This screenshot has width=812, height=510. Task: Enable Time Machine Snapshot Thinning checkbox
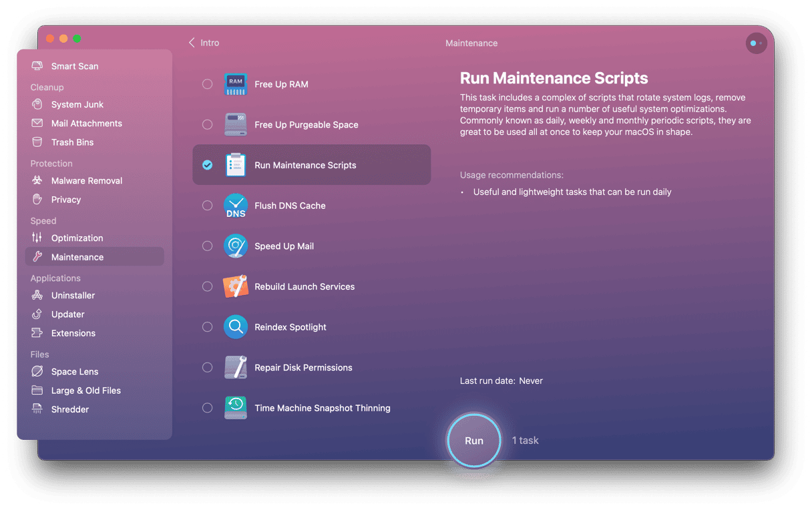point(208,408)
